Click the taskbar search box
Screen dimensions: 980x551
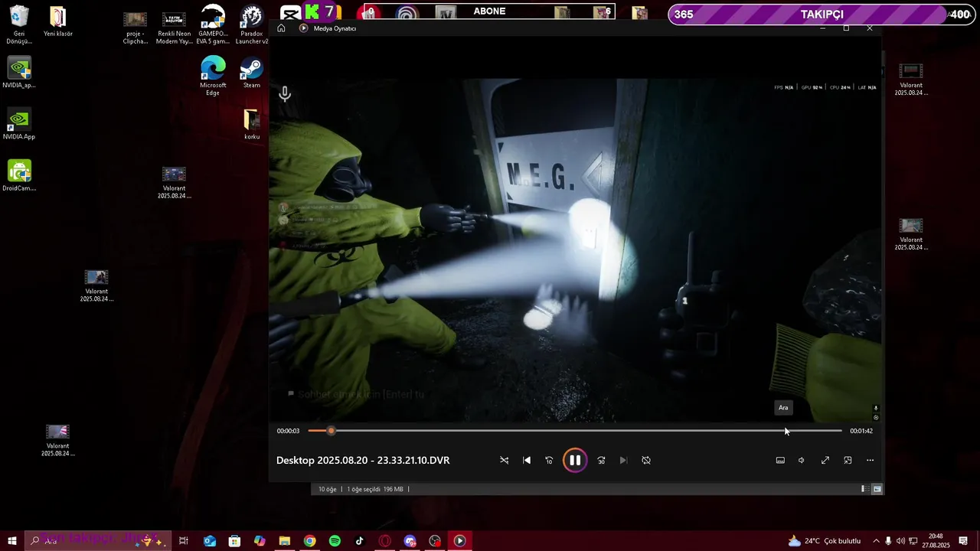click(97, 541)
